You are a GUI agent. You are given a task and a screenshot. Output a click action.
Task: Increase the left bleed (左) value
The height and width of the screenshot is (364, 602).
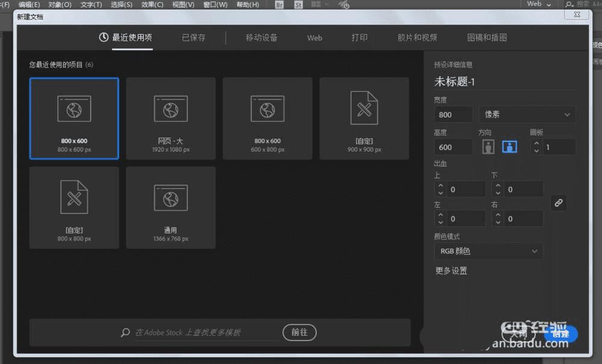tap(441, 215)
